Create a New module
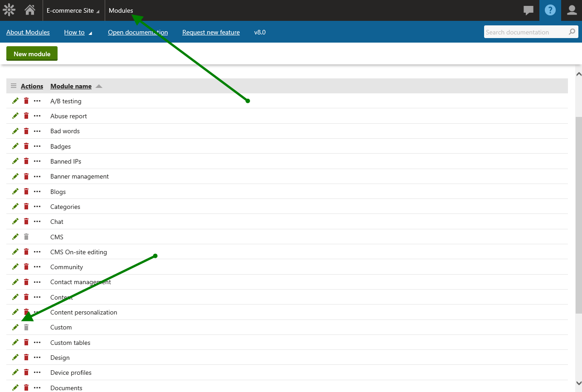Image resolution: width=582 pixels, height=392 pixels. tap(32, 53)
